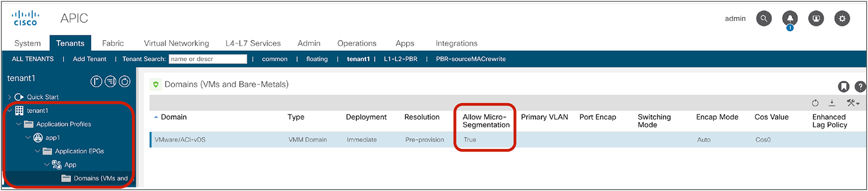Click Add Tenant link
This screenshot has height=191, width=868.
click(x=89, y=59)
